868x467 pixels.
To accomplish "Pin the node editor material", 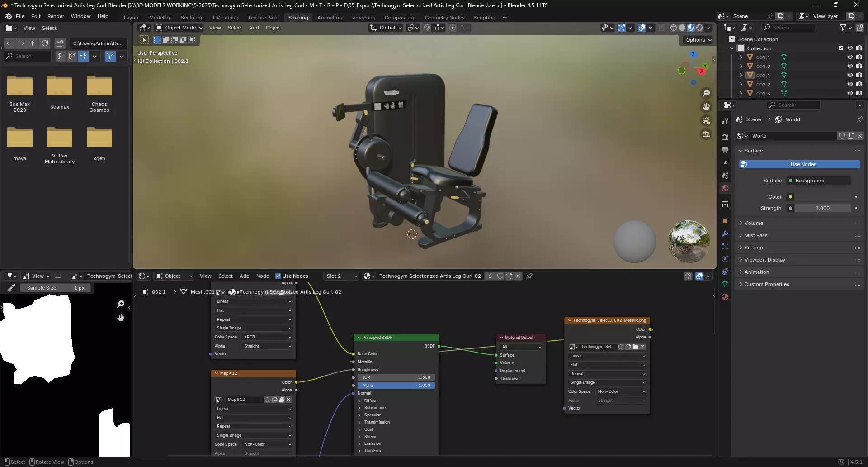I will (x=529, y=276).
